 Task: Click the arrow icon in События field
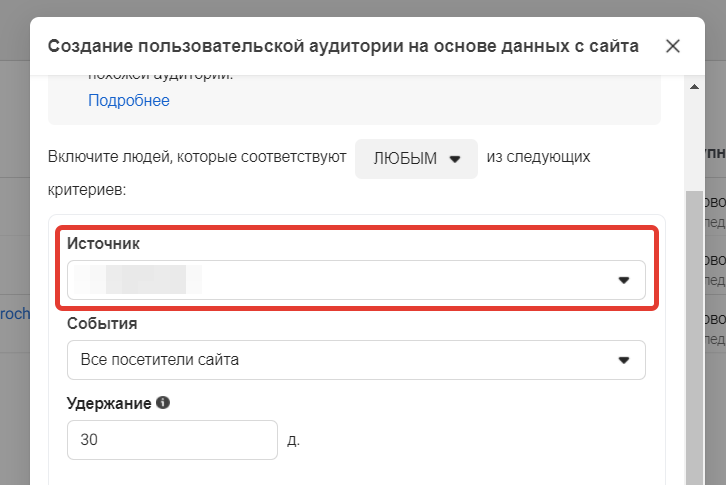tap(624, 360)
